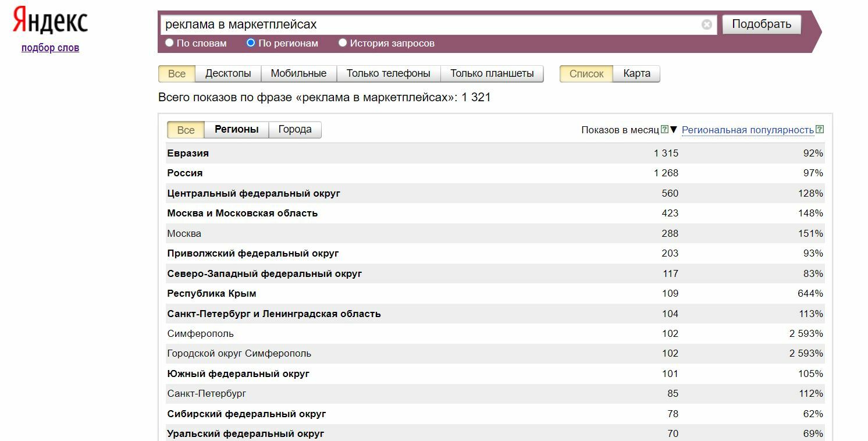Select the По регионам radio button
Viewport: 868px width, 441px height.
pyautogui.click(x=251, y=42)
